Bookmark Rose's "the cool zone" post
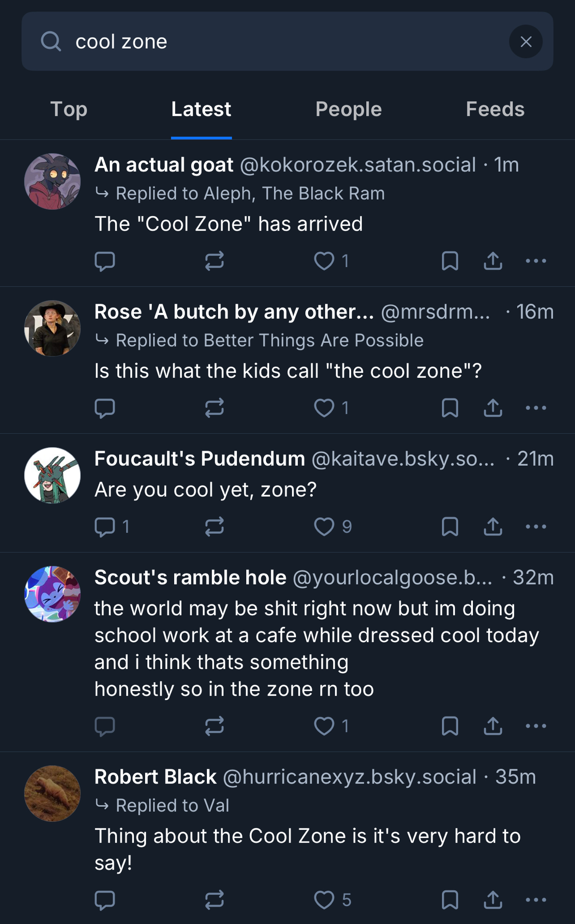 point(450,408)
